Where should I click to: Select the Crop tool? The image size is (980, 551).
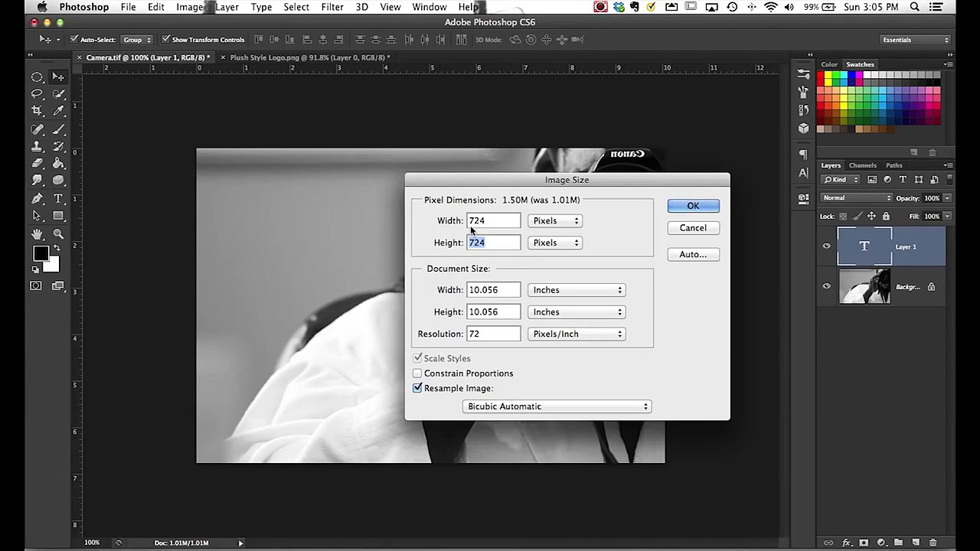click(x=37, y=111)
